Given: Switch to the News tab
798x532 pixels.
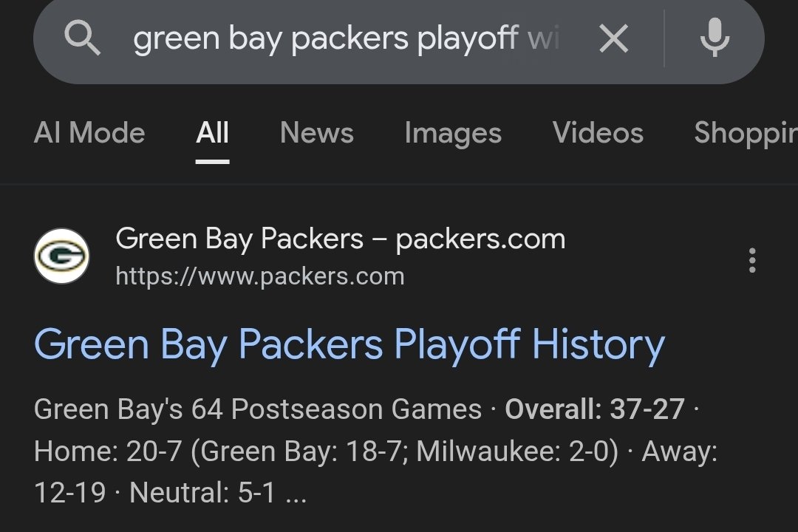Looking at the screenshot, I should click(x=316, y=133).
